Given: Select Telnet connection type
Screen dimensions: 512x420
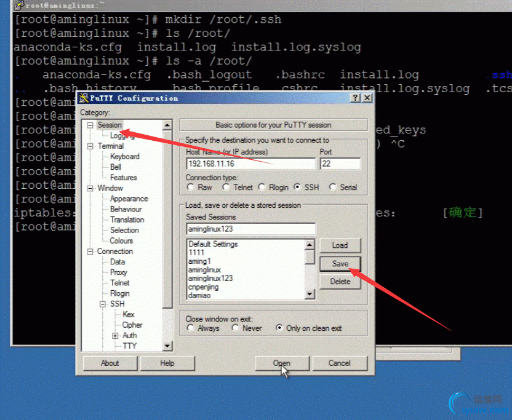Looking at the screenshot, I should coord(226,188).
